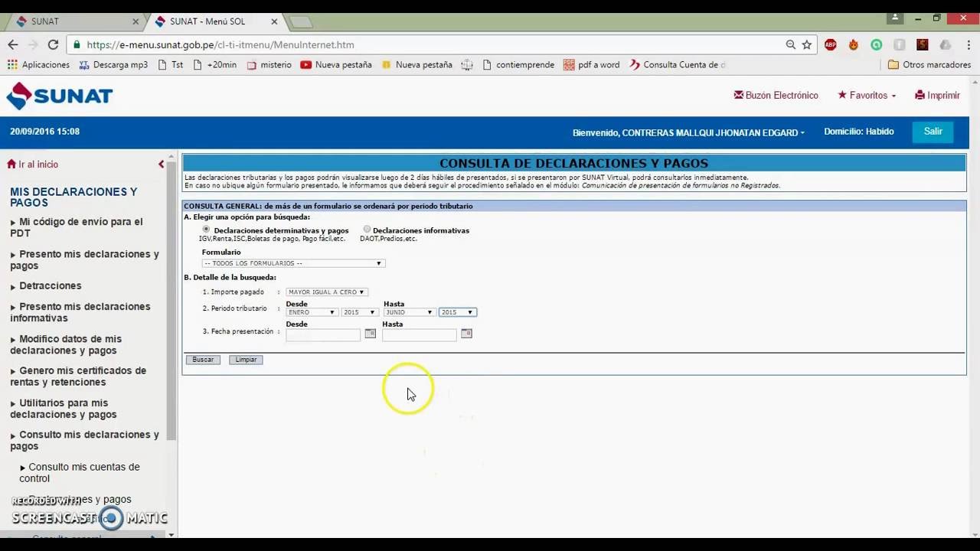Bookmark page with star icon
The image size is (980, 551).
807,45
